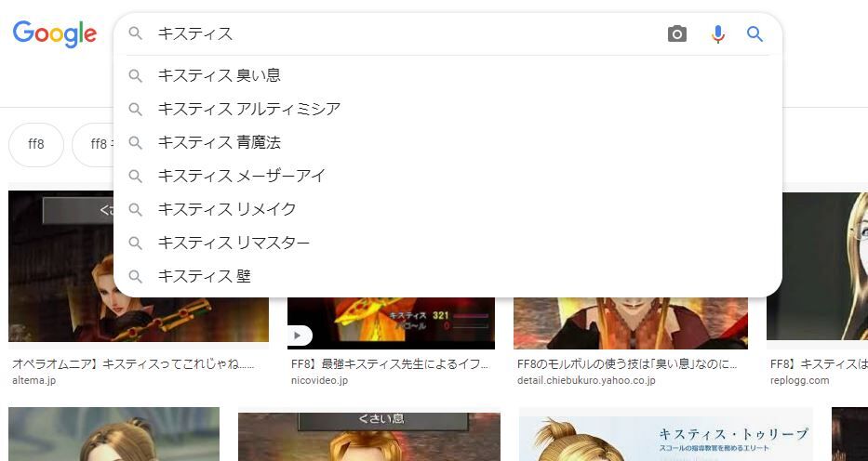868x461 pixels.
Task: Open search by image camera icon
Action: point(676,34)
